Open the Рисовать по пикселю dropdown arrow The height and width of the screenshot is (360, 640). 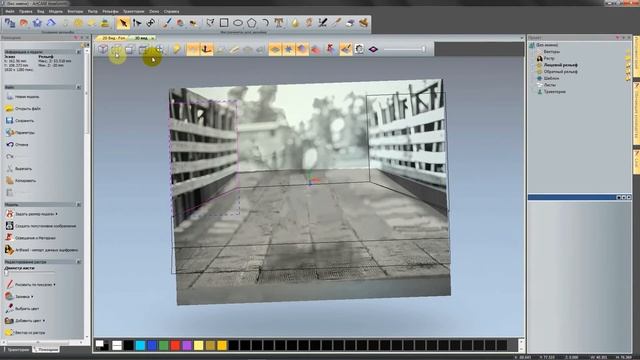[x=54, y=284]
